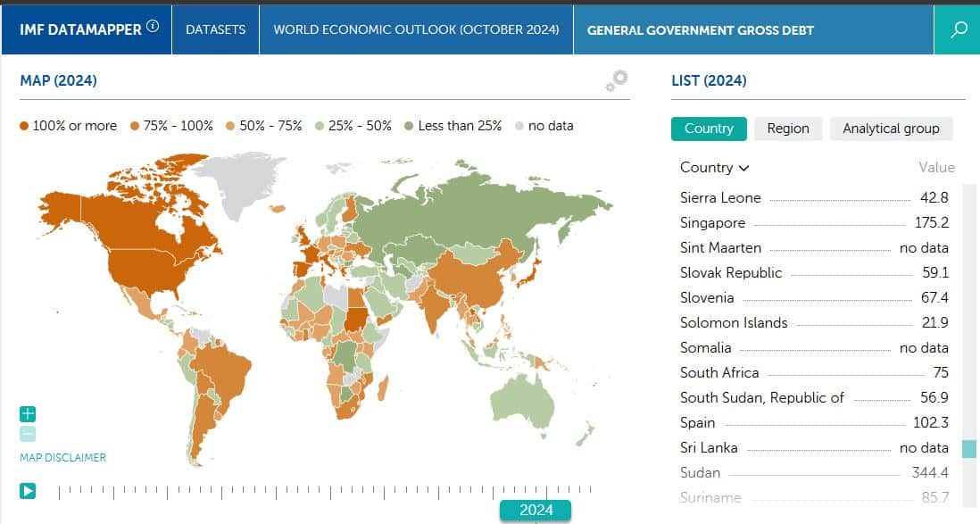Click the IMF DataMapper info icon
The image size is (980, 524).
(x=153, y=27)
